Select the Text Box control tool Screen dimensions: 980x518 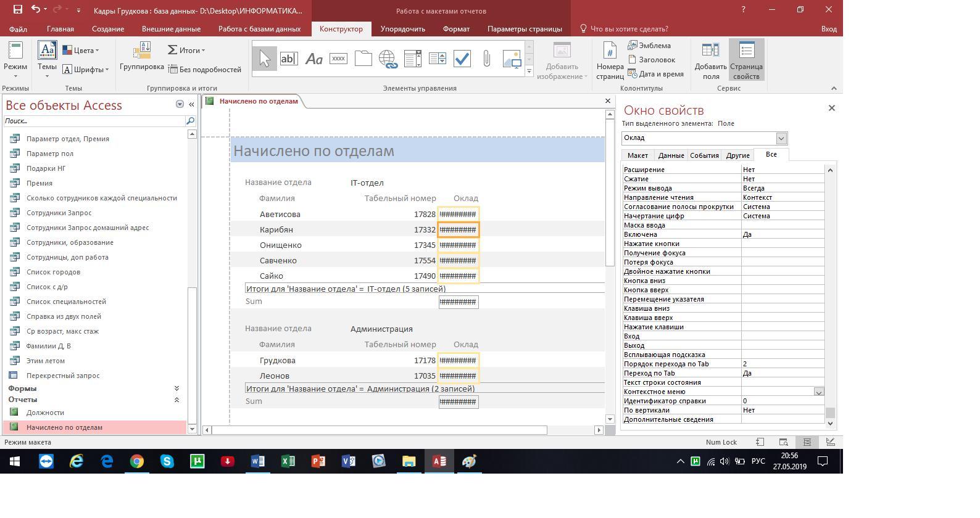click(x=289, y=59)
